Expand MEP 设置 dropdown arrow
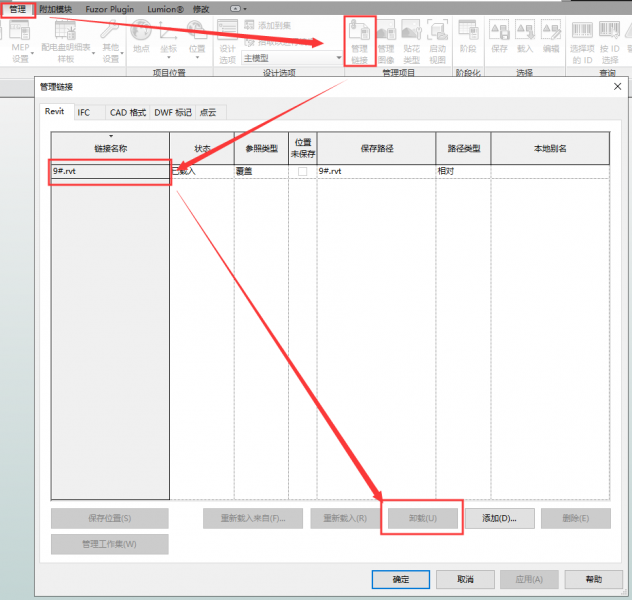This screenshot has height=600, width=632. coord(32,53)
